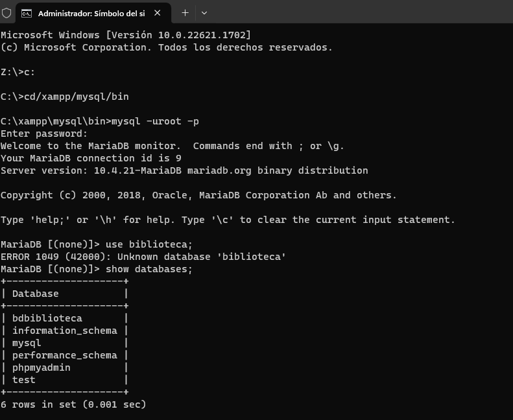Screen dimensions: 513x420
Task: Click the 'Database' column header text
Action: 36,294
